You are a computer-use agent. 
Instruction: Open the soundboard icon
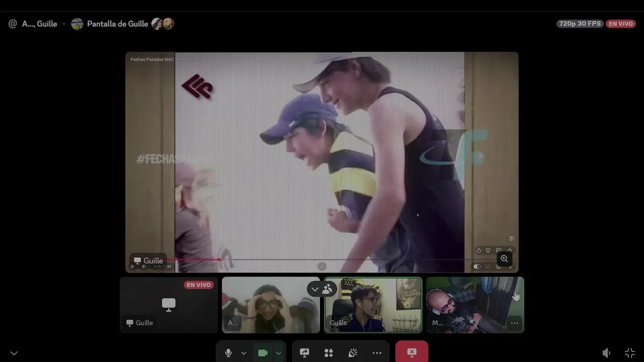click(x=353, y=353)
